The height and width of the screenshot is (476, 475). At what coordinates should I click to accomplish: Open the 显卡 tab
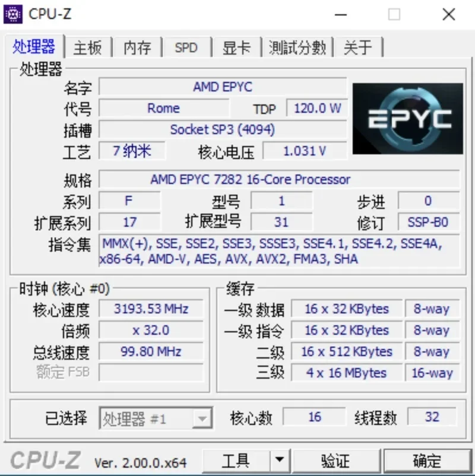[x=236, y=47]
